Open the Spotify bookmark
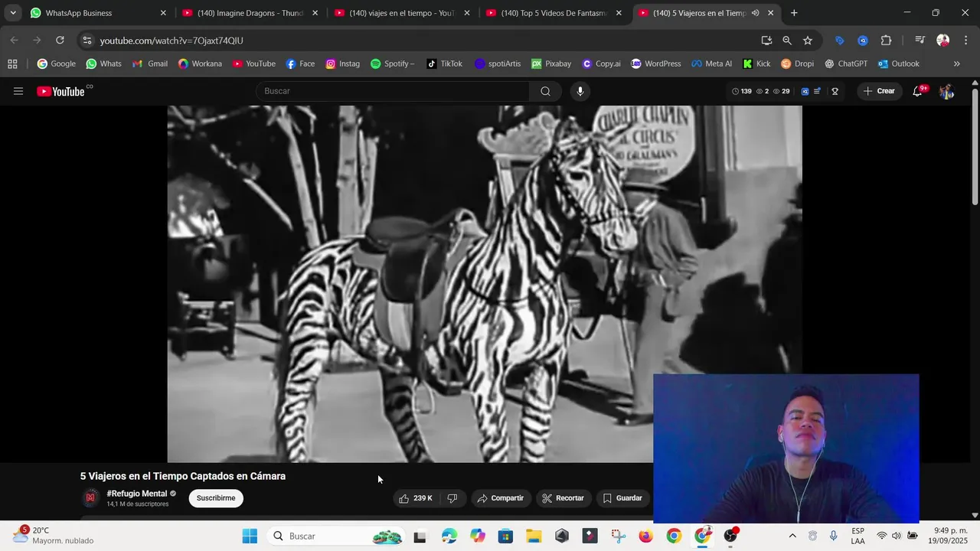 coord(393,64)
